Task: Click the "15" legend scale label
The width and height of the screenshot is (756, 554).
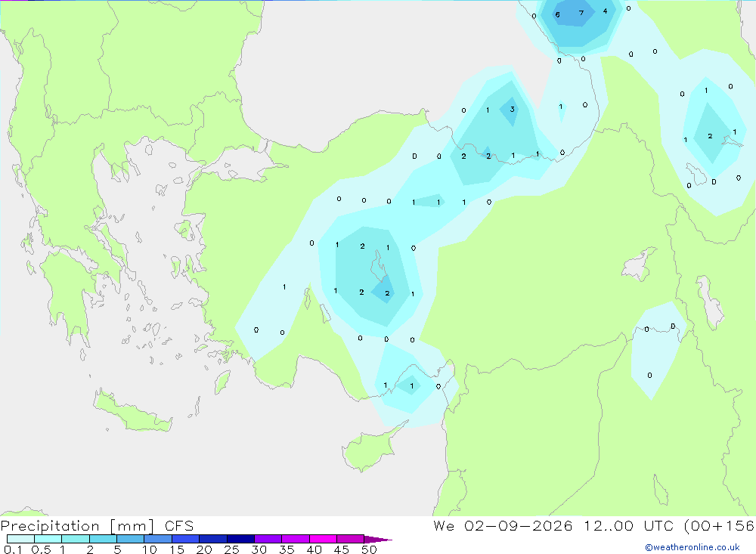Action: coord(177,549)
